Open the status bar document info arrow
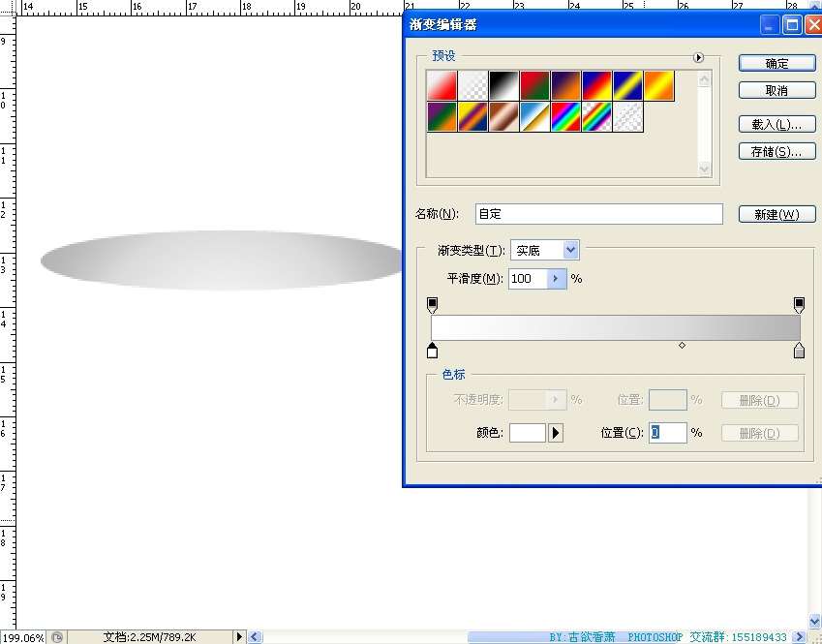Viewport: 822px width, 644px height. [240, 637]
